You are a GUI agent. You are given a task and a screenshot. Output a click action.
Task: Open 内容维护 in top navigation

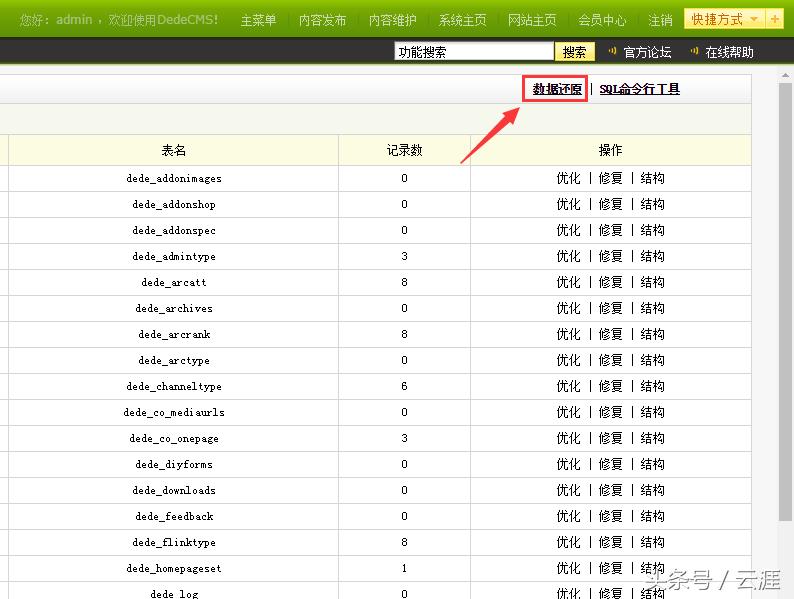[392, 20]
